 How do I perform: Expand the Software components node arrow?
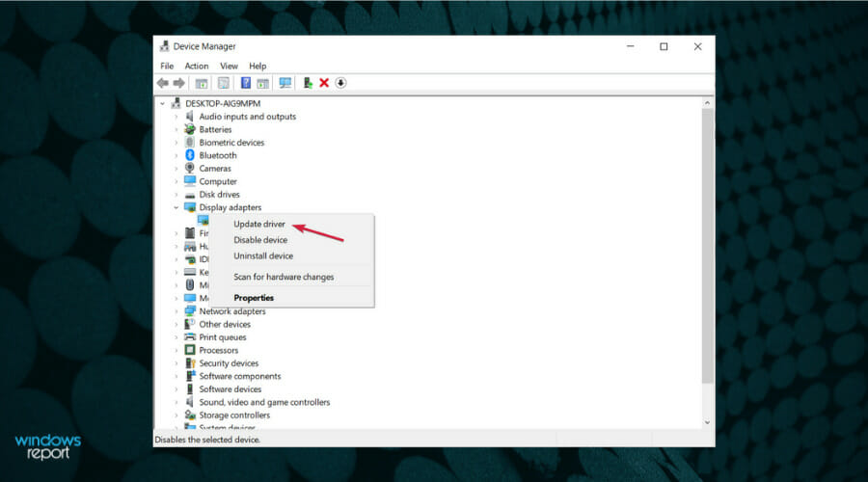point(176,376)
